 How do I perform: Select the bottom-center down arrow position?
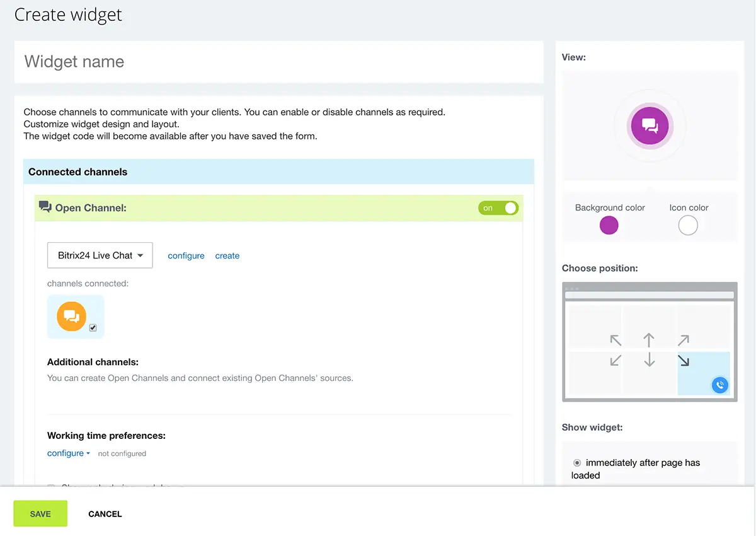(649, 361)
